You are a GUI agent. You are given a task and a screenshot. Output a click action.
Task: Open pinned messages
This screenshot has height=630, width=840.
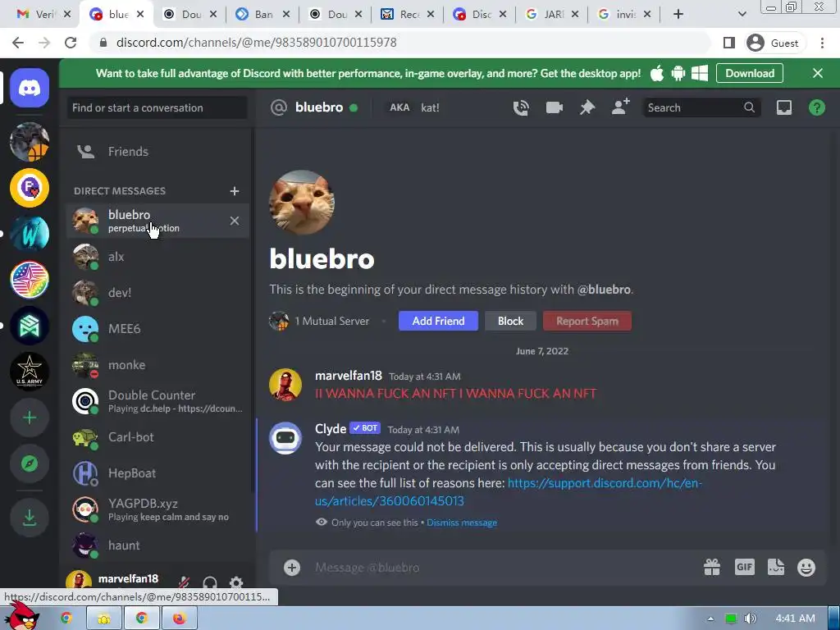[x=587, y=107]
